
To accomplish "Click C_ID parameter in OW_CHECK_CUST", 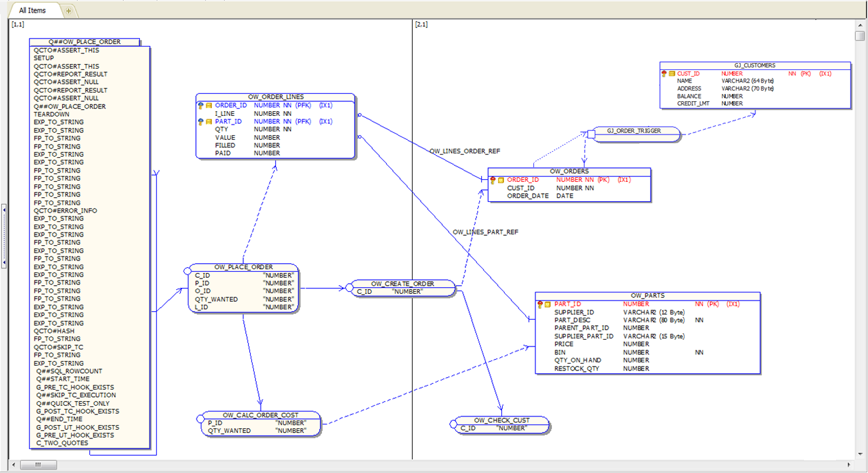I will click(467, 428).
